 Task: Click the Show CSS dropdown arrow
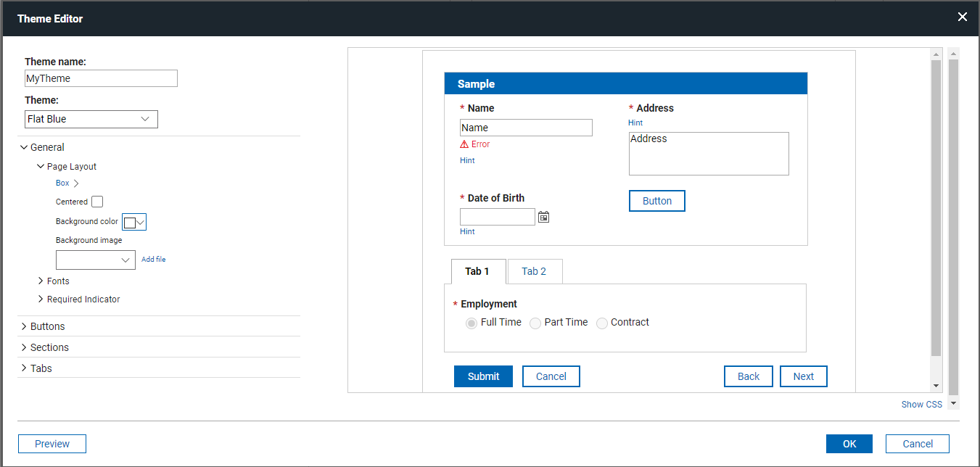click(x=955, y=404)
